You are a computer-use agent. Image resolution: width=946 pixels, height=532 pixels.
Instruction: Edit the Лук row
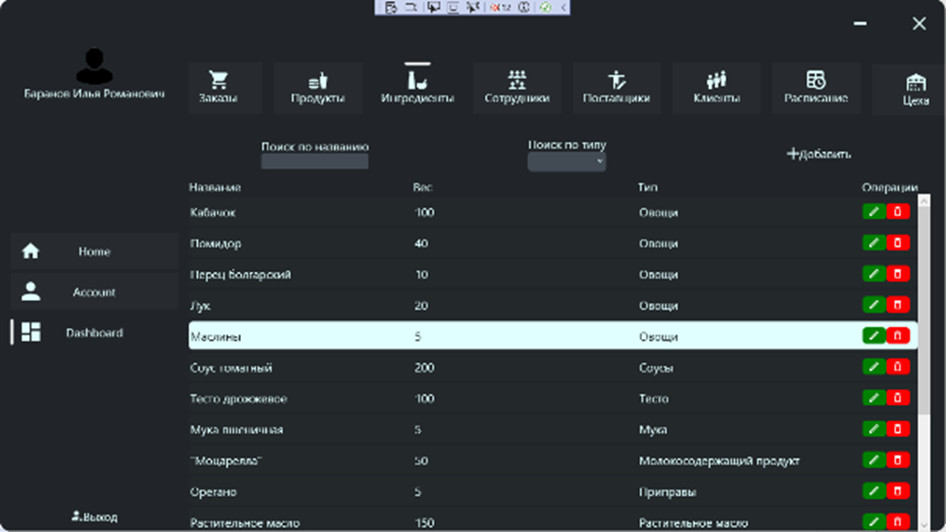(874, 305)
